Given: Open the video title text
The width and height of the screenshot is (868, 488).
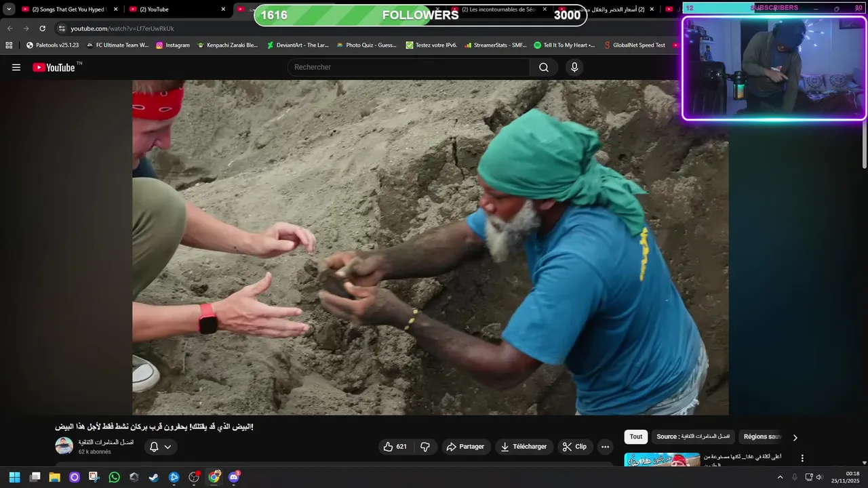Looking at the screenshot, I should click(154, 426).
